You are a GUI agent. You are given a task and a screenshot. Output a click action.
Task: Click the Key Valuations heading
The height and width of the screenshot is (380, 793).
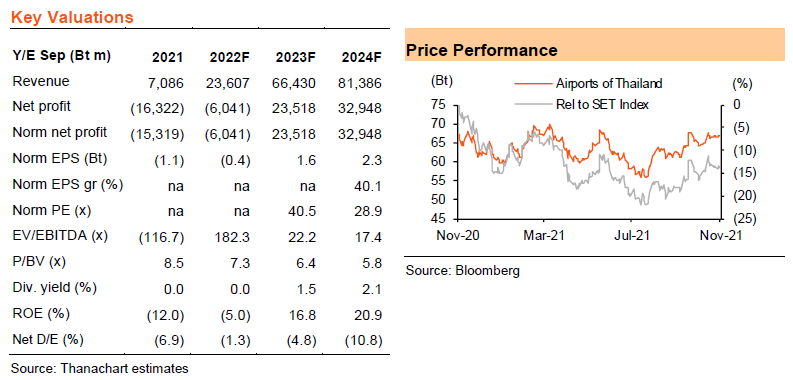[72, 17]
